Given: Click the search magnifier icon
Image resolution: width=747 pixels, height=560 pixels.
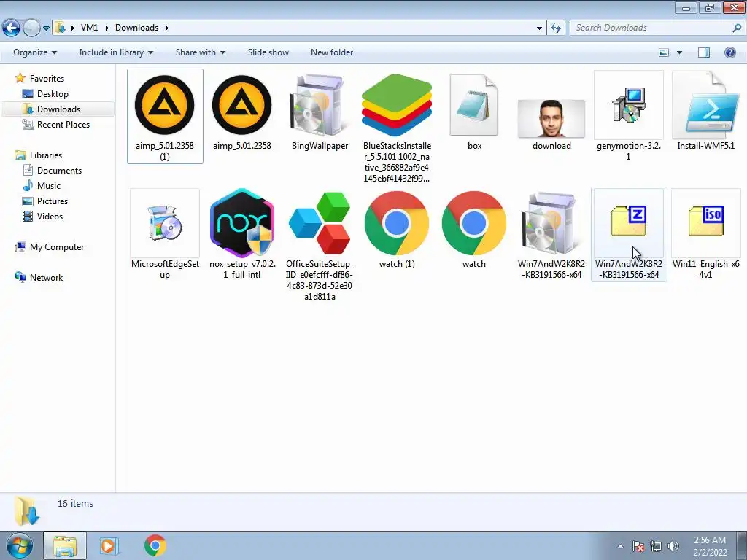Looking at the screenshot, I should [737, 28].
